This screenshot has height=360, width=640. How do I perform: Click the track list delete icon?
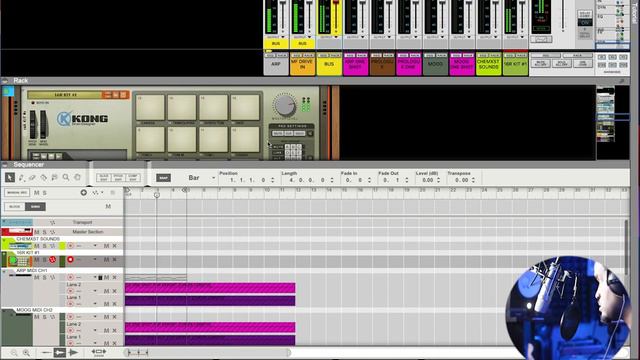pos(113,192)
